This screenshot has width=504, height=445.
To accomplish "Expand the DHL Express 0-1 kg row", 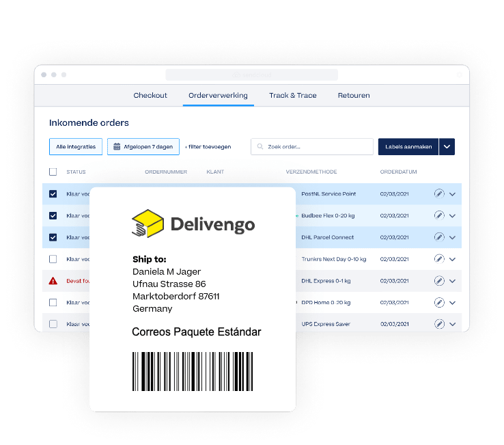I will click(x=452, y=281).
